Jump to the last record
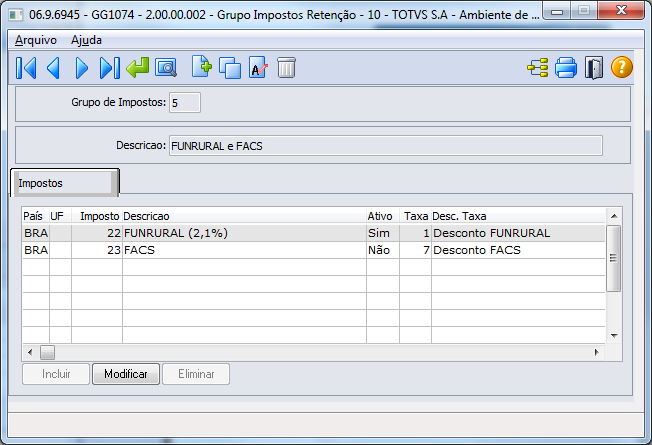652x445 pixels. tap(110, 68)
